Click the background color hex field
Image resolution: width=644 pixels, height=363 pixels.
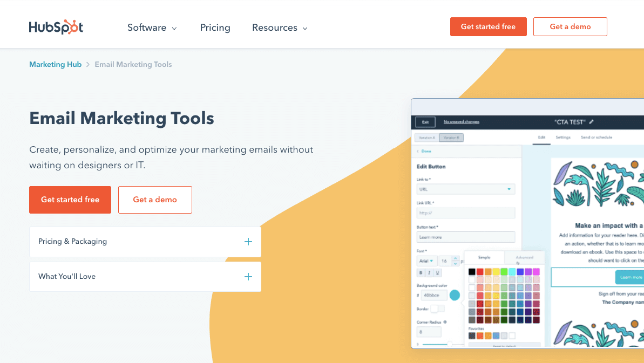pos(433,296)
